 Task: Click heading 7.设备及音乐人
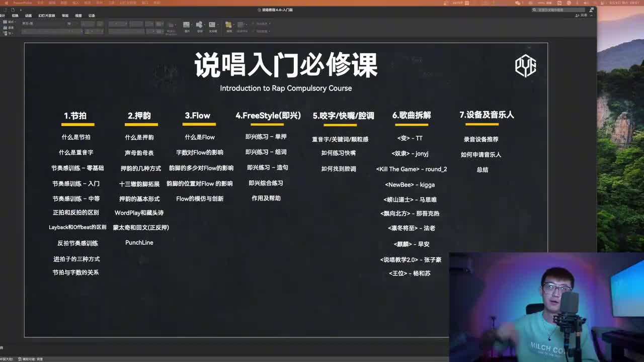coord(487,115)
